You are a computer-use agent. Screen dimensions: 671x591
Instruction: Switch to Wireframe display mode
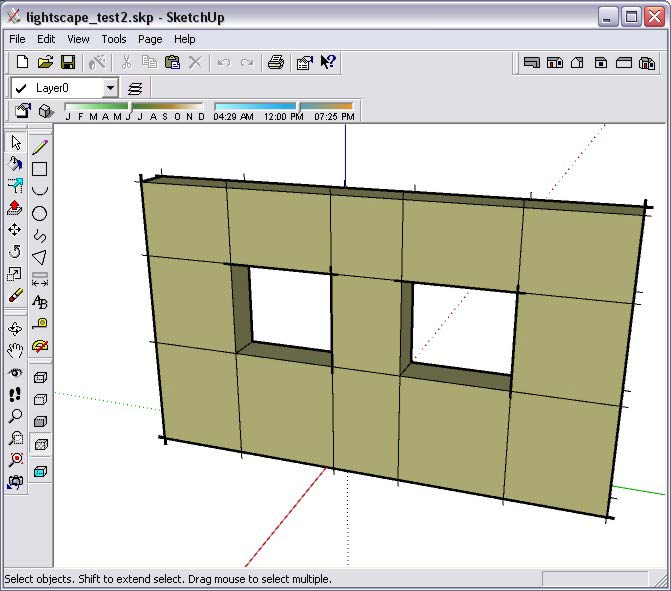(x=40, y=377)
